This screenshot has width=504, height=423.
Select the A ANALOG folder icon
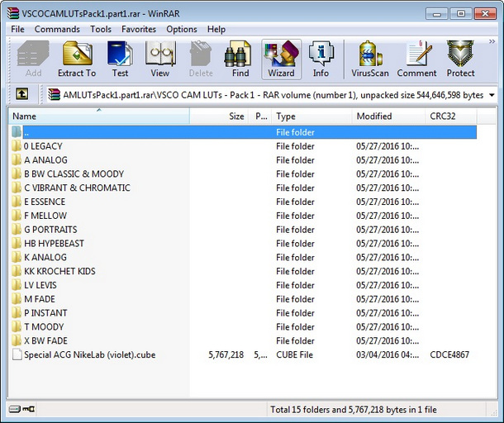(17, 159)
